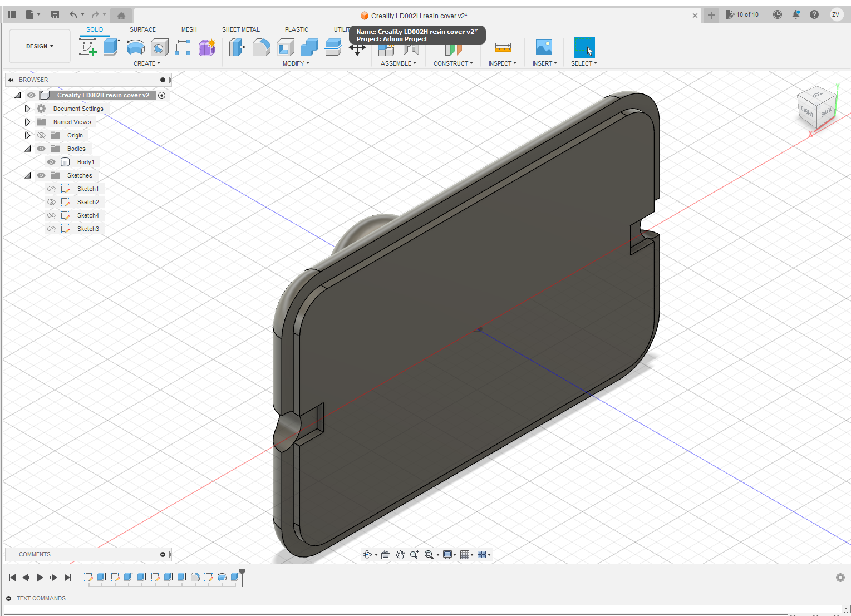Switch to the MESH tab
Screen dimensions: 851x616
pyautogui.click(x=189, y=29)
